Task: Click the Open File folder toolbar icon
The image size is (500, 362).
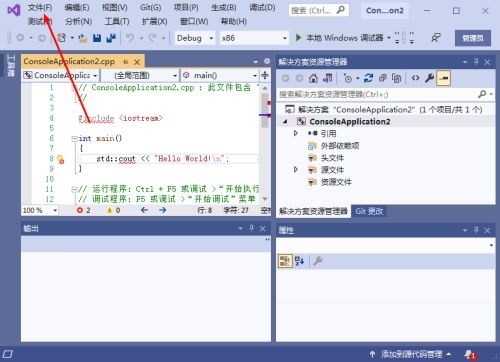Action: (x=83, y=38)
